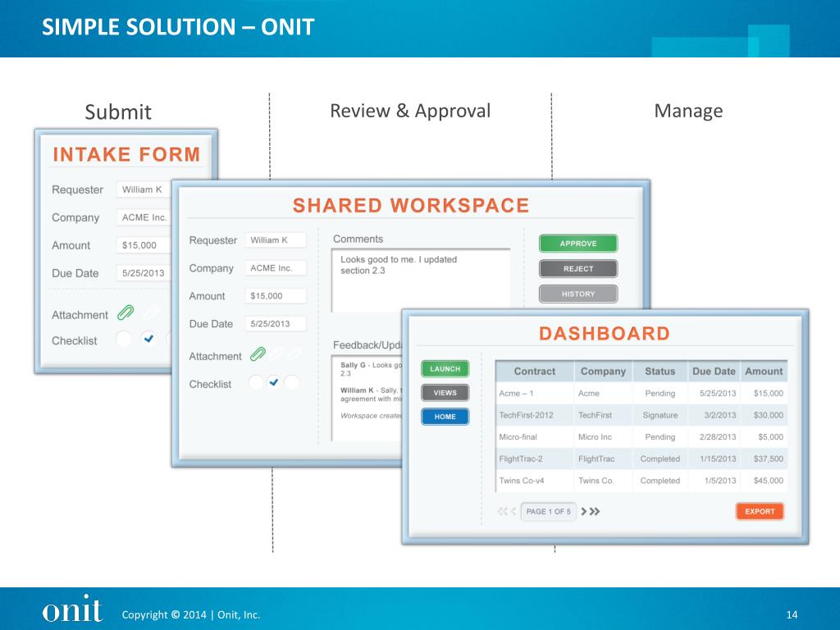This screenshot has width=840, height=630.
Task: Click the Home button in Dashboard
Action: [445, 416]
